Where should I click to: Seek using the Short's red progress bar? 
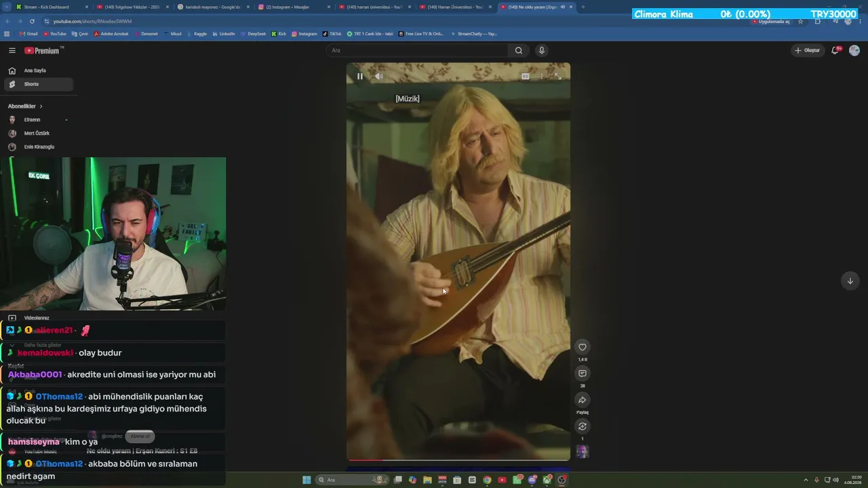pos(458,460)
